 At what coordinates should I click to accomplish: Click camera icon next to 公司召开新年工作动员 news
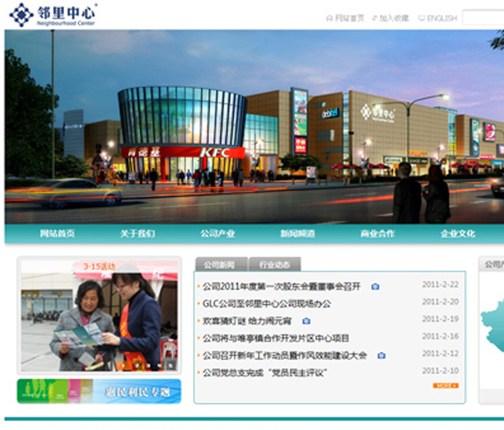point(381,355)
